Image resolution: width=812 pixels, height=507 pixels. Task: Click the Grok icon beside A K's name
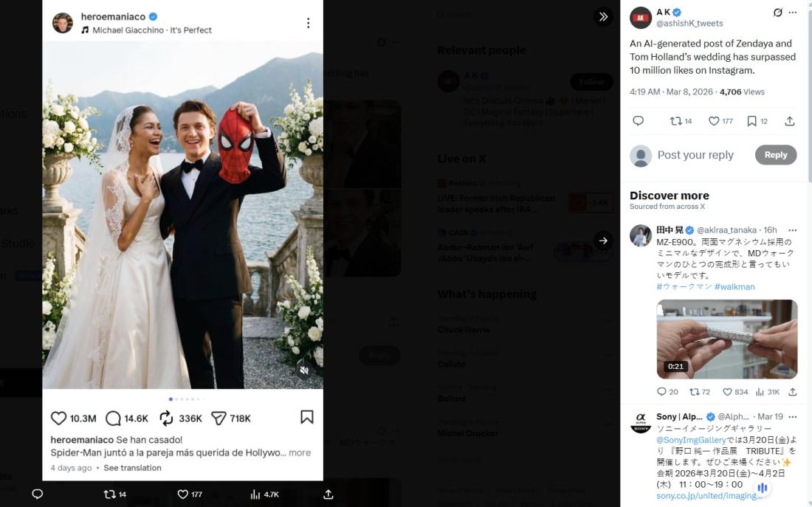(x=777, y=13)
